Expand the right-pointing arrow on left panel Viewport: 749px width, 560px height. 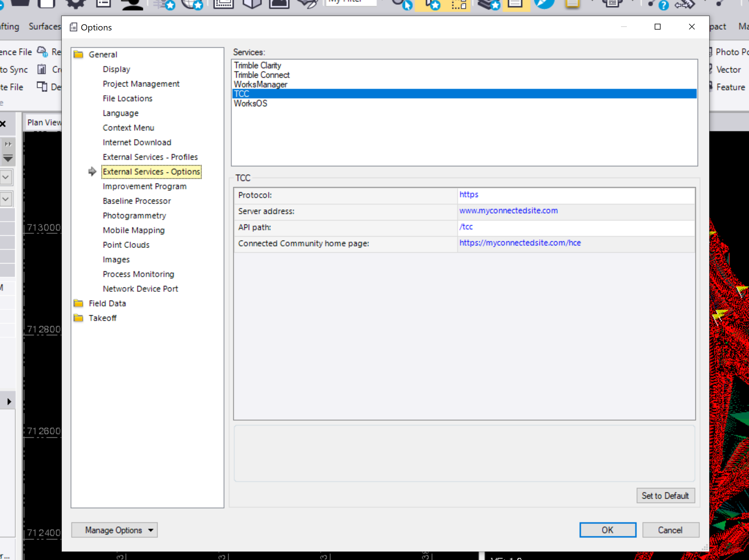[x=9, y=402]
